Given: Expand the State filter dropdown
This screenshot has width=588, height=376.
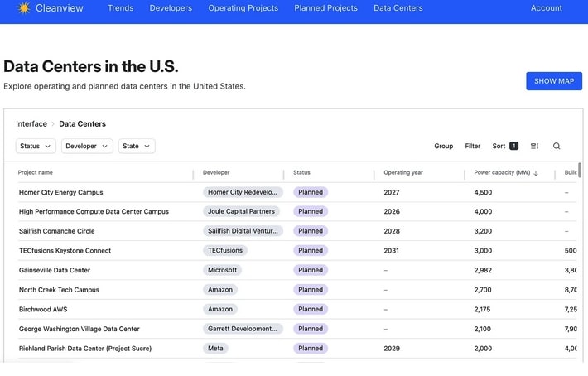Looking at the screenshot, I should coord(137,147).
